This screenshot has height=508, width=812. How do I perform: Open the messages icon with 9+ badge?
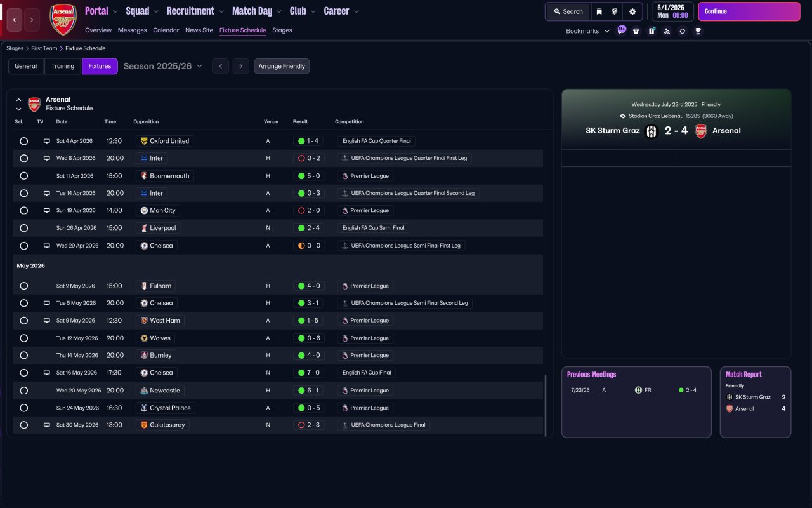click(621, 30)
